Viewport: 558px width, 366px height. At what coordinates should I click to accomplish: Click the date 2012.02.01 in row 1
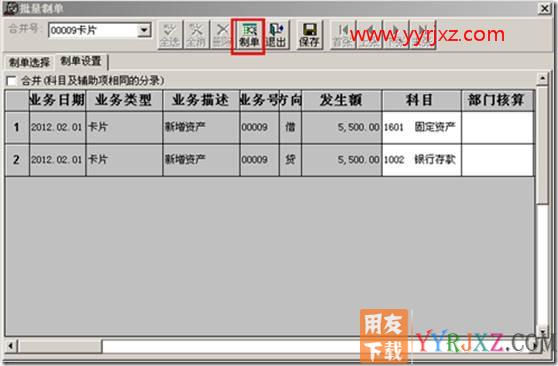[57, 127]
